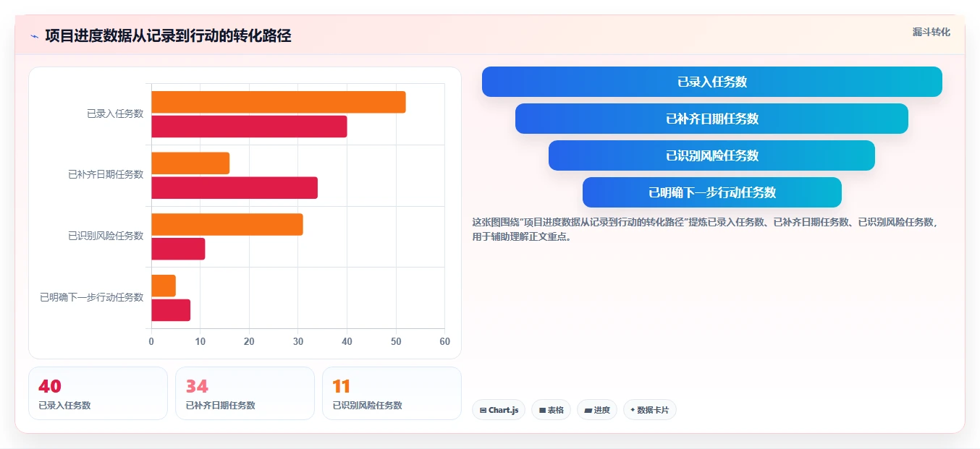Click the red bar for 已补齐日期任务数

click(x=235, y=188)
